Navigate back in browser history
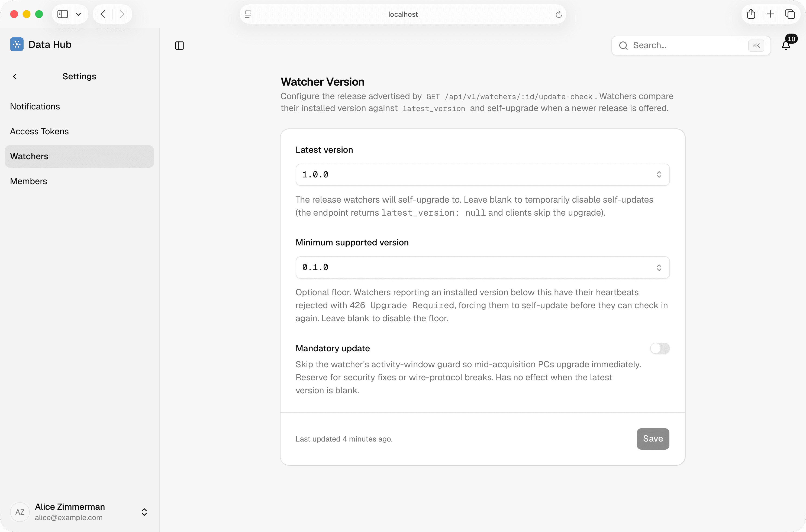806x532 pixels. (103, 14)
